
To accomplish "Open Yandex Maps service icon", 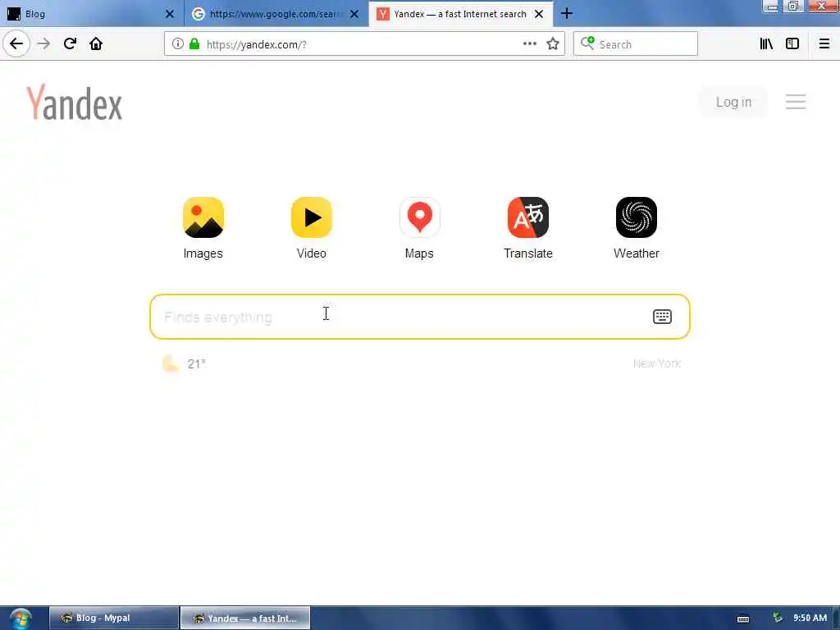I will [x=419, y=217].
